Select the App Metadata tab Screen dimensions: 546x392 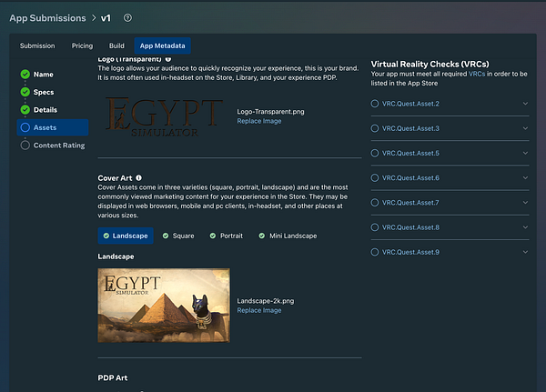click(163, 45)
